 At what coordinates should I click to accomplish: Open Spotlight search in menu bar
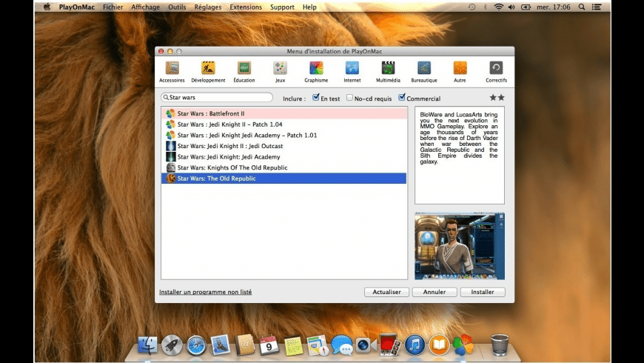pyautogui.click(x=582, y=7)
